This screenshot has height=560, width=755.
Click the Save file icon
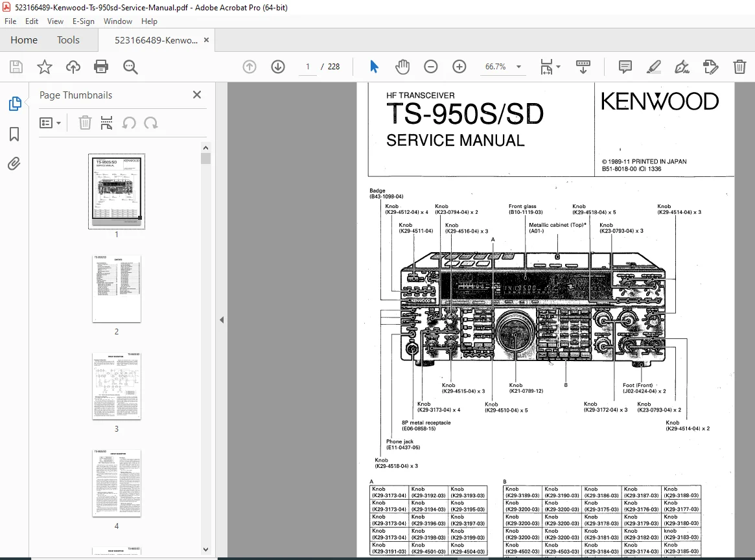coord(16,67)
